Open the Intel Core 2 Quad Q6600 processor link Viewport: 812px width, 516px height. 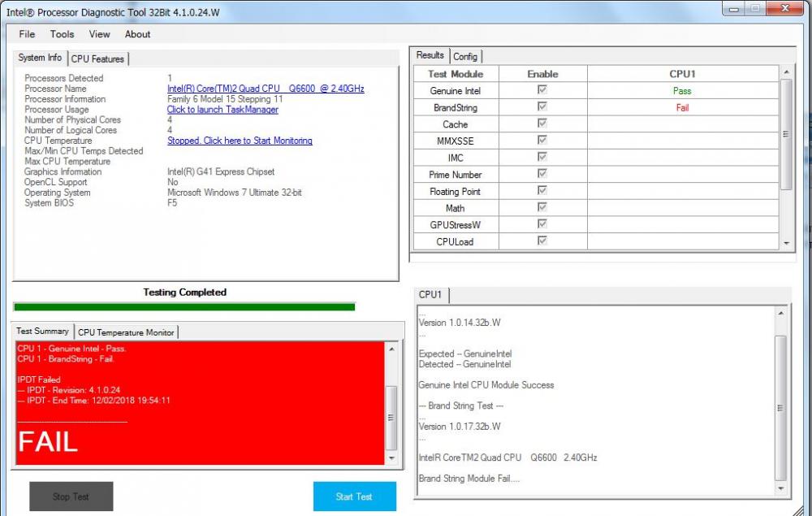[x=266, y=89]
